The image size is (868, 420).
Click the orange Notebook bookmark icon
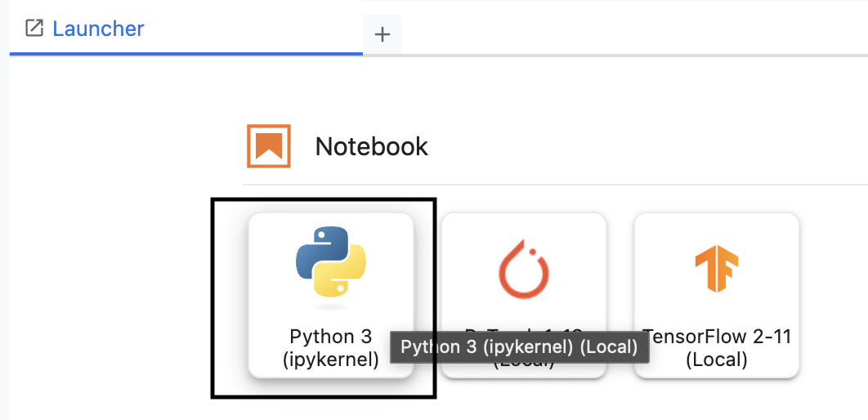pos(269,146)
